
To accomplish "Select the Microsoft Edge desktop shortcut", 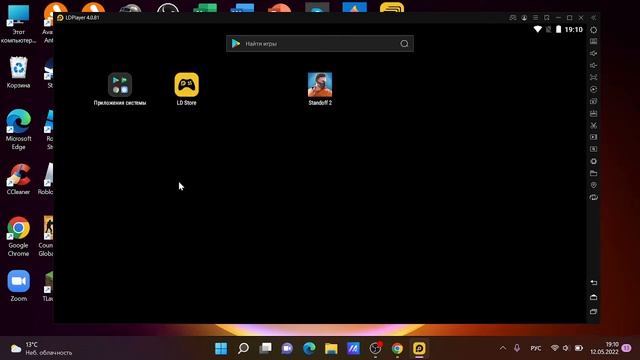I will [x=18, y=129].
